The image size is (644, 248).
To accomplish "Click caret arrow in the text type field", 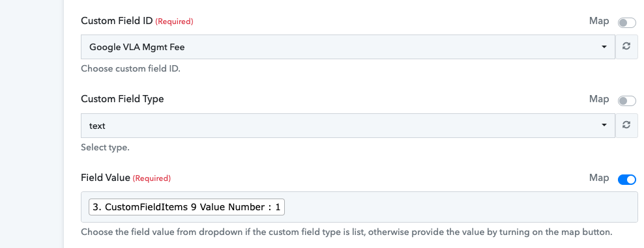I will (x=604, y=126).
